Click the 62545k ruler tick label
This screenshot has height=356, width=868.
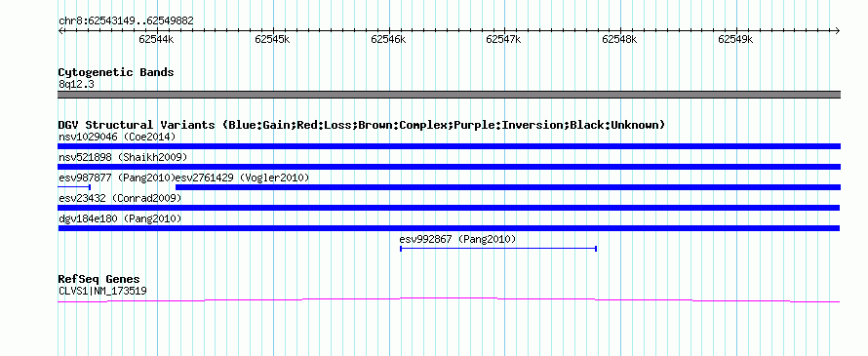[272, 39]
